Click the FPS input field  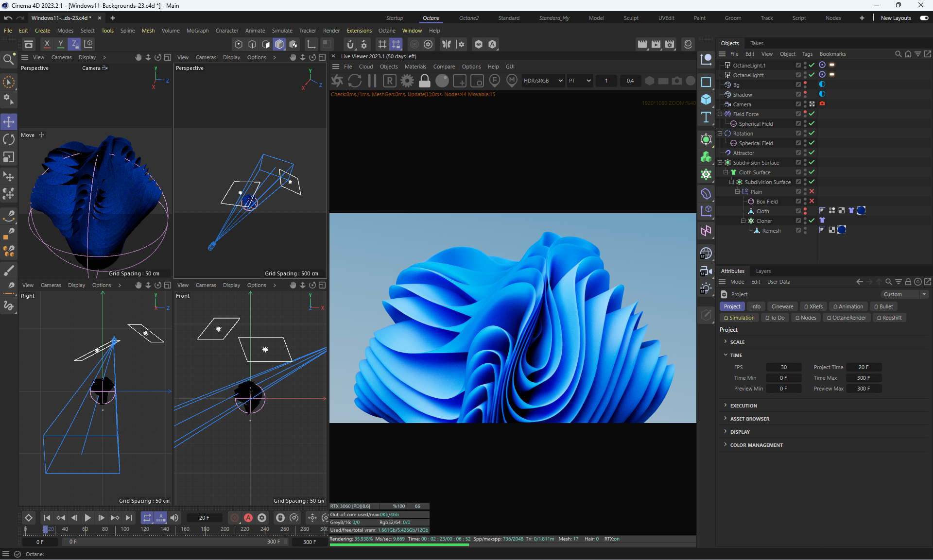click(783, 367)
